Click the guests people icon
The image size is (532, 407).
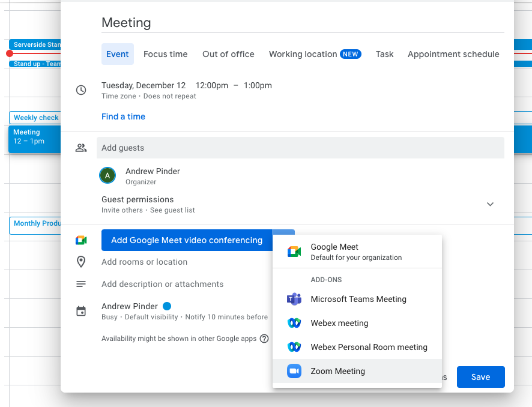coord(81,148)
